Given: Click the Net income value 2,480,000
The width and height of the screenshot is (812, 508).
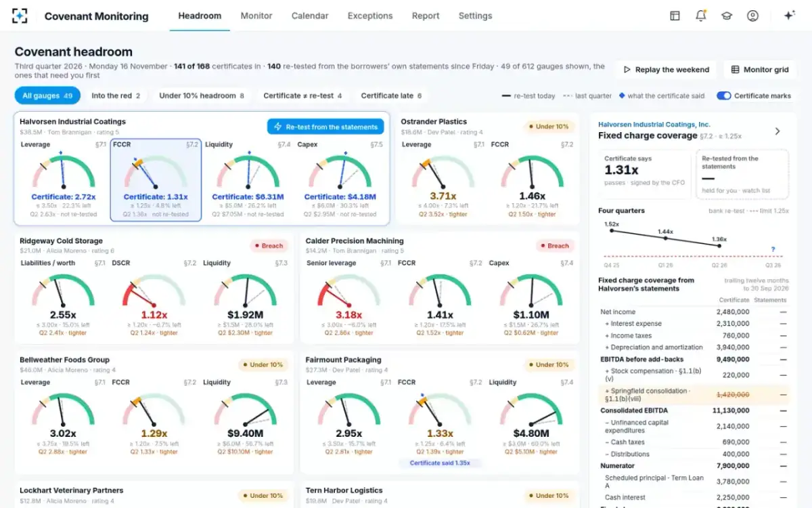Looking at the screenshot, I should (x=731, y=312).
